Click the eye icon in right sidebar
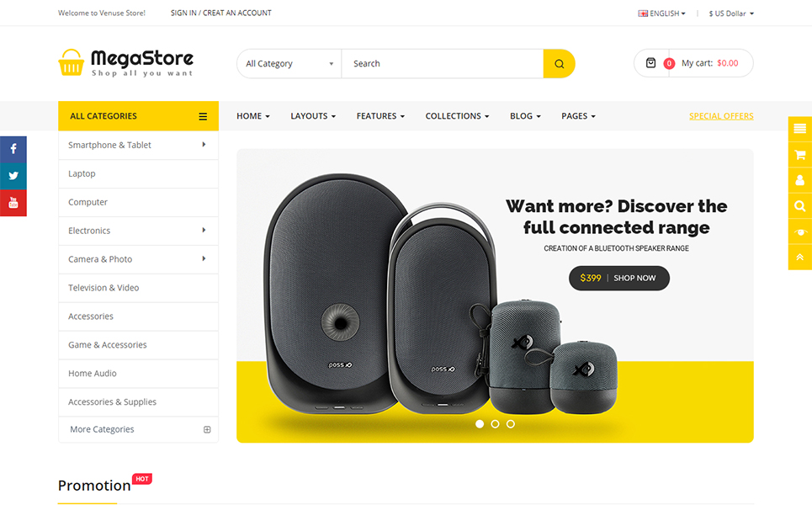The height and width of the screenshot is (505, 812). point(800,231)
